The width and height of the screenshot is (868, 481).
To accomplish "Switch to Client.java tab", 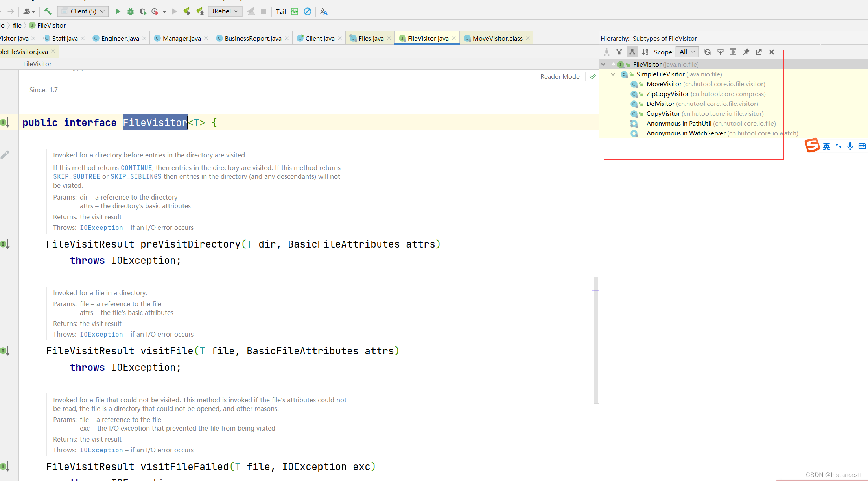I will point(320,38).
